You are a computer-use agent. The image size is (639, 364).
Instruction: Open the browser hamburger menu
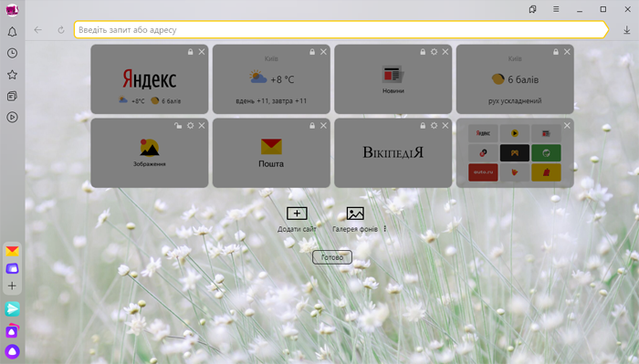click(556, 9)
